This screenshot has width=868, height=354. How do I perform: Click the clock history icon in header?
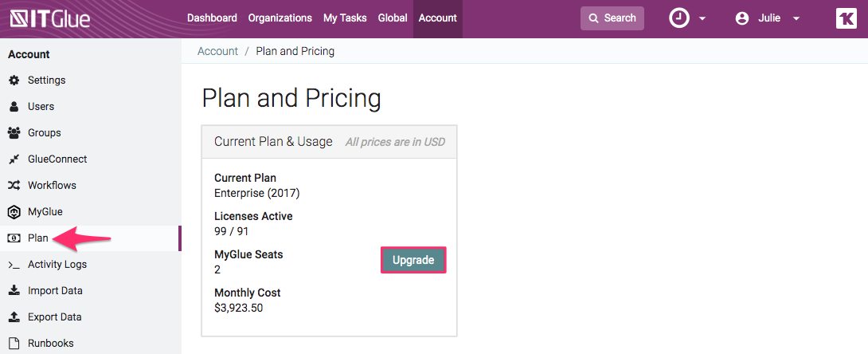click(x=679, y=18)
